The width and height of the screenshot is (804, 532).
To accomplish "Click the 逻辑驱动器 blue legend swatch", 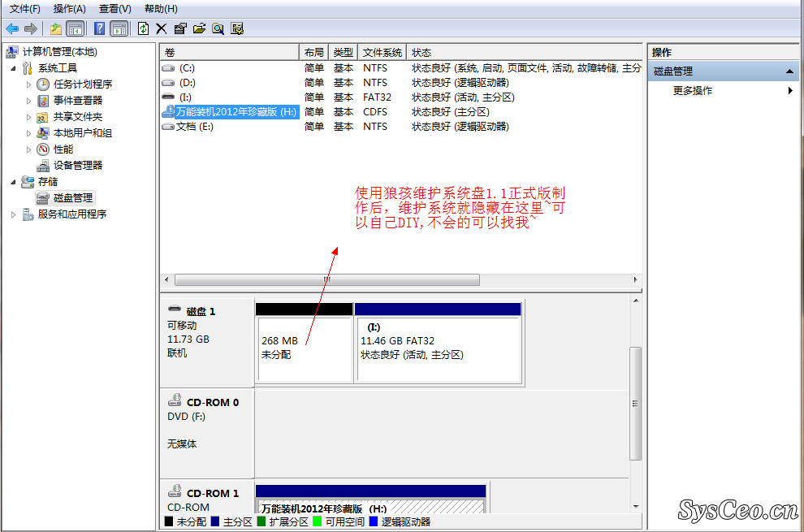I will point(373,521).
